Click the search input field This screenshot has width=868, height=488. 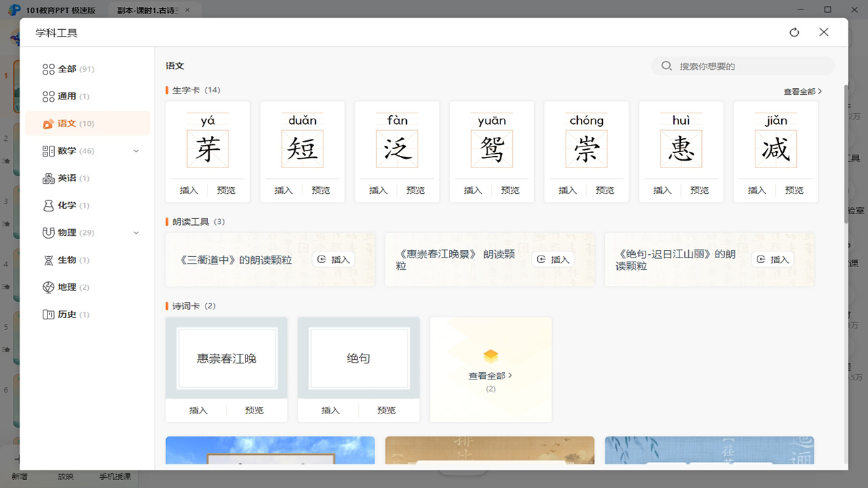pos(743,66)
